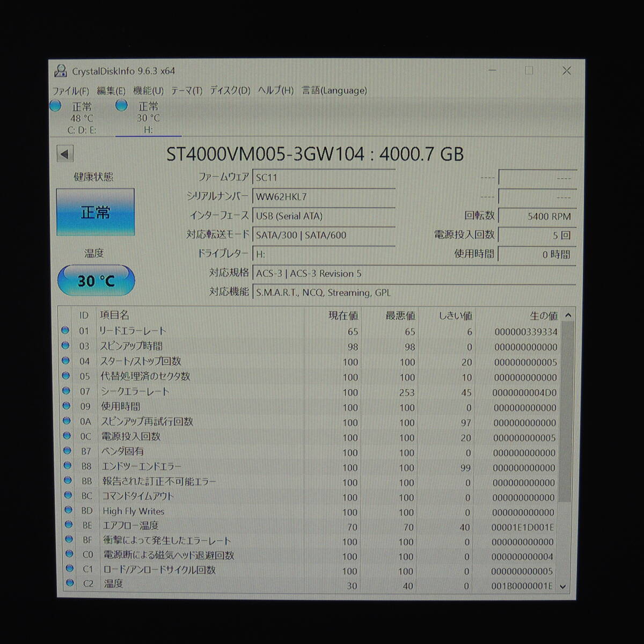Click the status dot for 衝撃によって発生したエラーレート row
The width and height of the screenshot is (644, 644).
coord(69,539)
